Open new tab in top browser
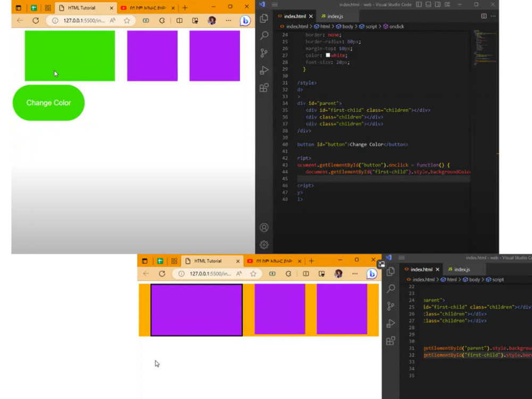The image size is (532, 399). pyautogui.click(x=185, y=7)
